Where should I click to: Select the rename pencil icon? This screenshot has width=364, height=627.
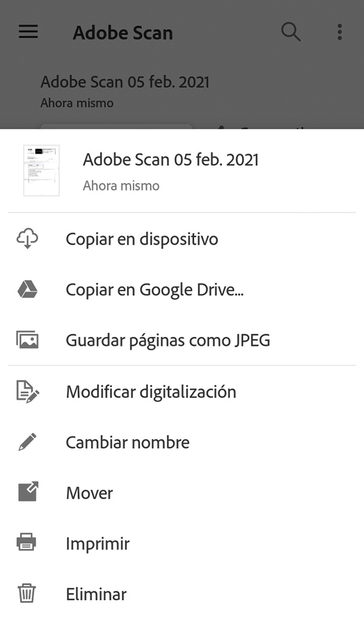(x=27, y=442)
